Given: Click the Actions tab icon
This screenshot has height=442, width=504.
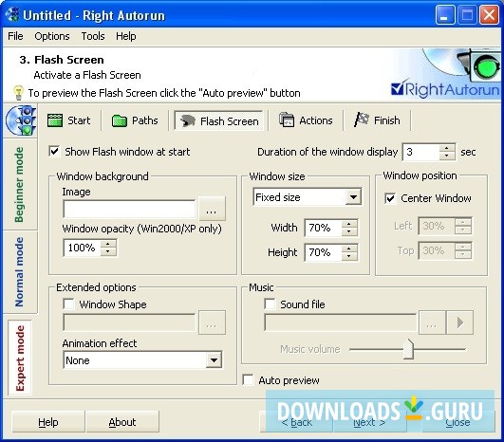Looking at the screenshot, I should [x=287, y=120].
